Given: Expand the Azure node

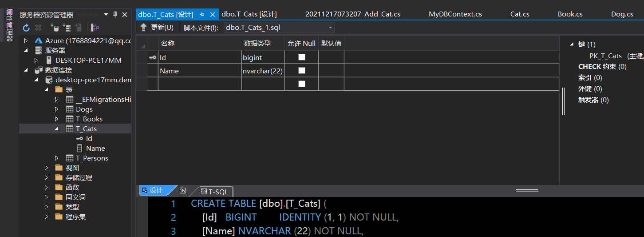Looking at the screenshot, I should coord(26,41).
